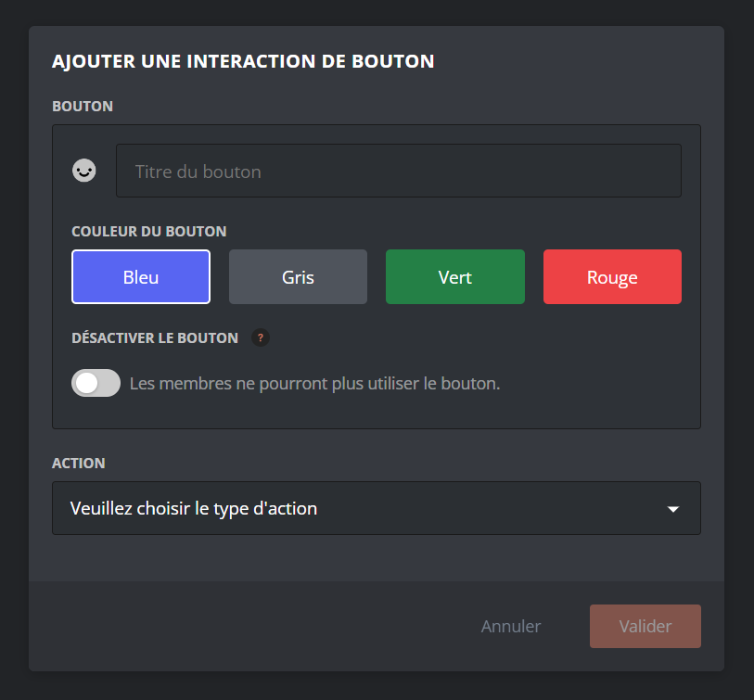The width and height of the screenshot is (754, 700).
Task: Click the dropdown chevron on the action selector
Action: (x=673, y=508)
